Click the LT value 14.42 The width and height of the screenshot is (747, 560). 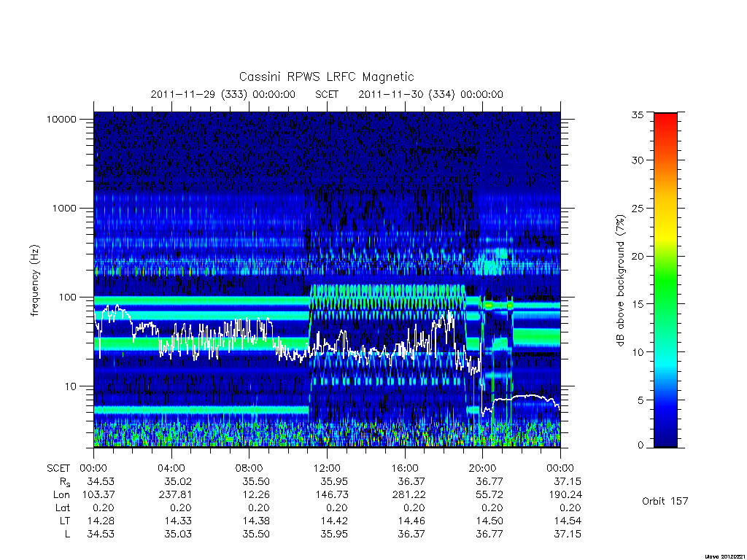pos(334,521)
